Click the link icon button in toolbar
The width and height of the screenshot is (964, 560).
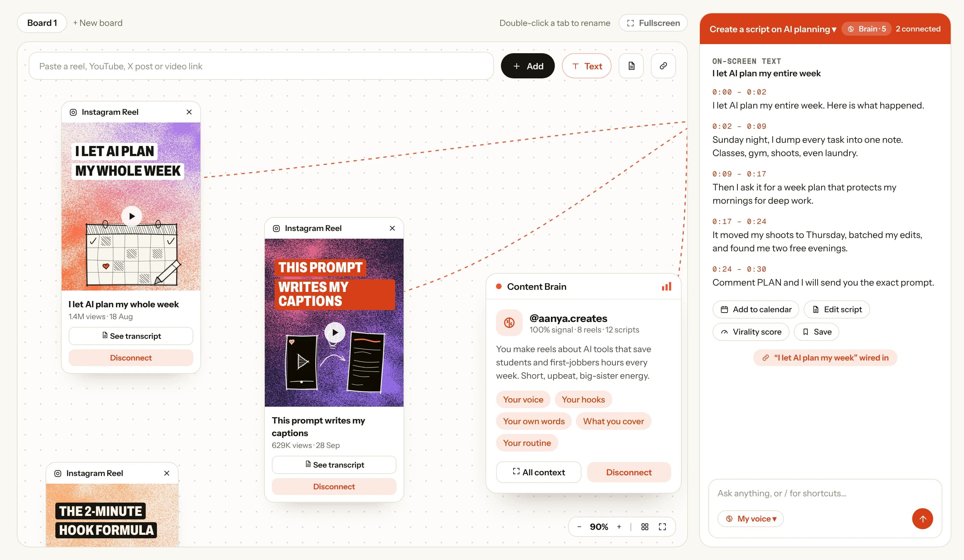[x=663, y=66]
